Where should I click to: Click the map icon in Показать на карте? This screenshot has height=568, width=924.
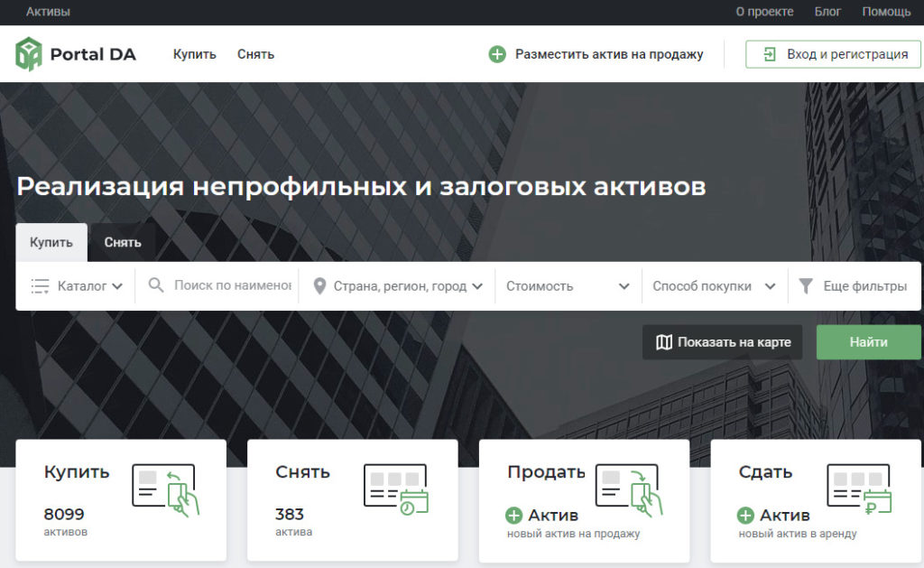pyautogui.click(x=664, y=342)
